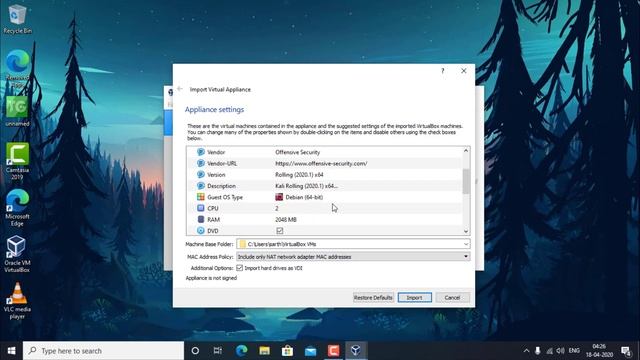Open File Explorer from the taskbar
This screenshot has width=640, height=360.
click(x=264, y=351)
